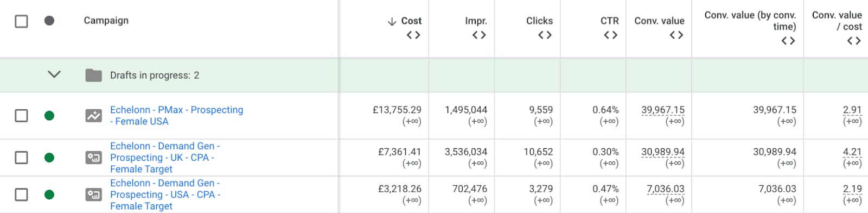Open Echelonn PMax Prospecting Female USA campaign

[x=176, y=116]
